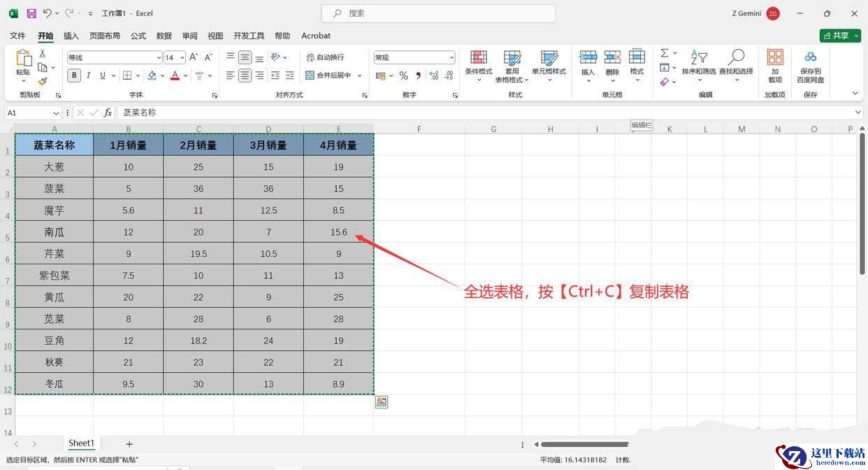Save to Baidu Netdisk (保存到百度网盘)
The height and width of the screenshot is (470, 868).
tap(811, 66)
